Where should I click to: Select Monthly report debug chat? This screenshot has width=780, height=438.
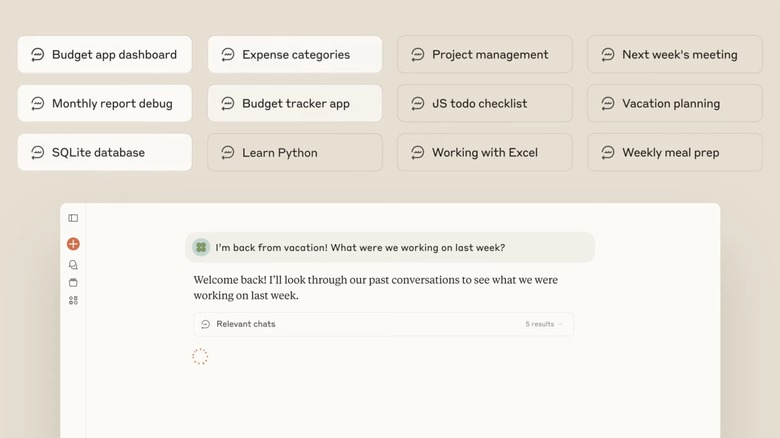(104, 103)
